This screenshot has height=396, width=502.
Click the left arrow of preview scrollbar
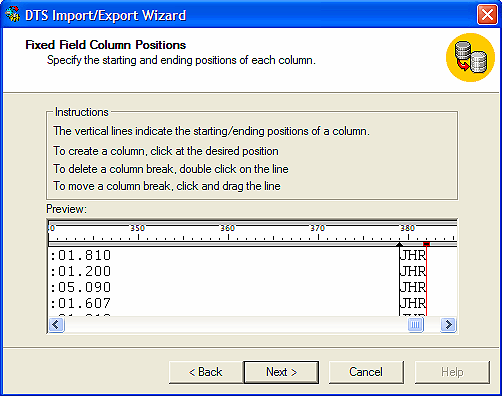(56, 324)
